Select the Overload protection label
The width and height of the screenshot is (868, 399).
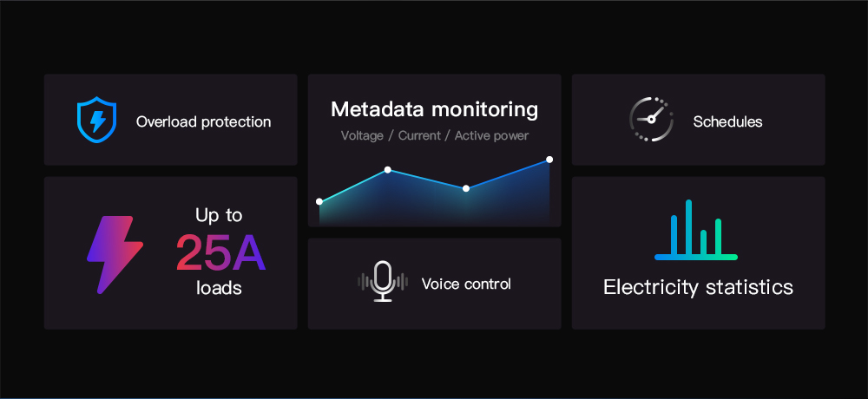click(x=203, y=121)
